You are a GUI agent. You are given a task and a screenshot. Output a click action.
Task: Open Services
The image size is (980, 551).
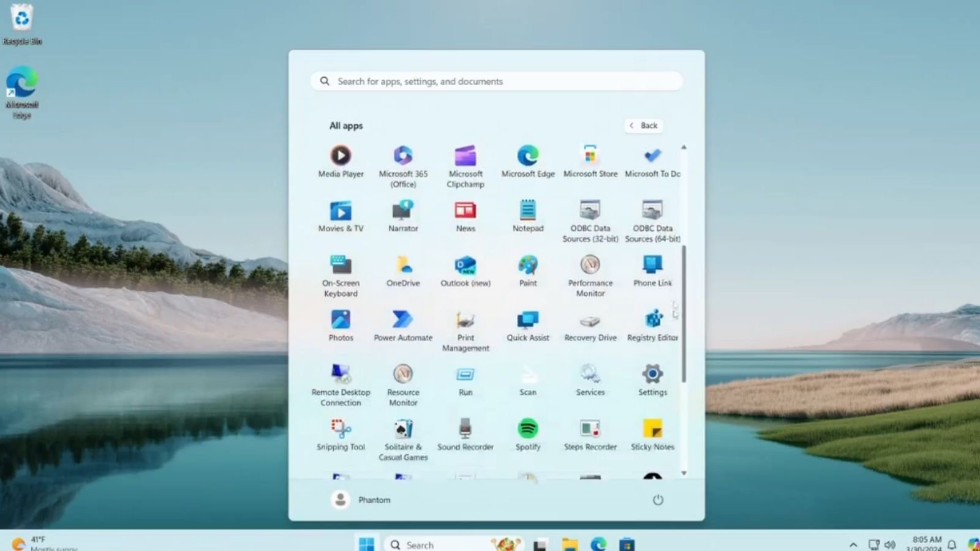[x=590, y=380]
